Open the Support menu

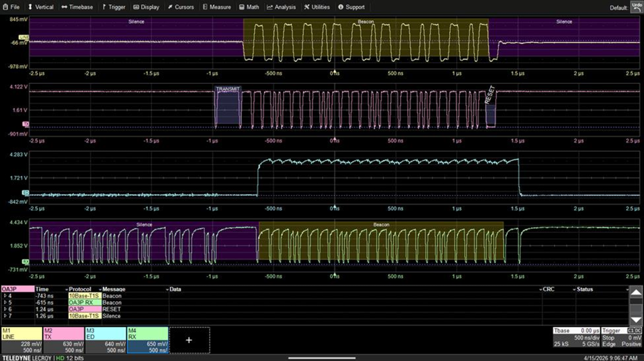tap(352, 7)
